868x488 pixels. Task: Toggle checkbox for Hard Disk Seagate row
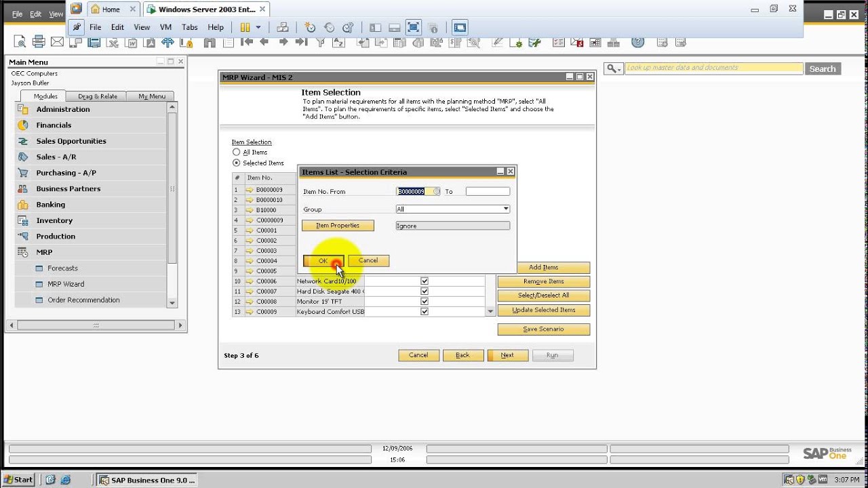425,291
